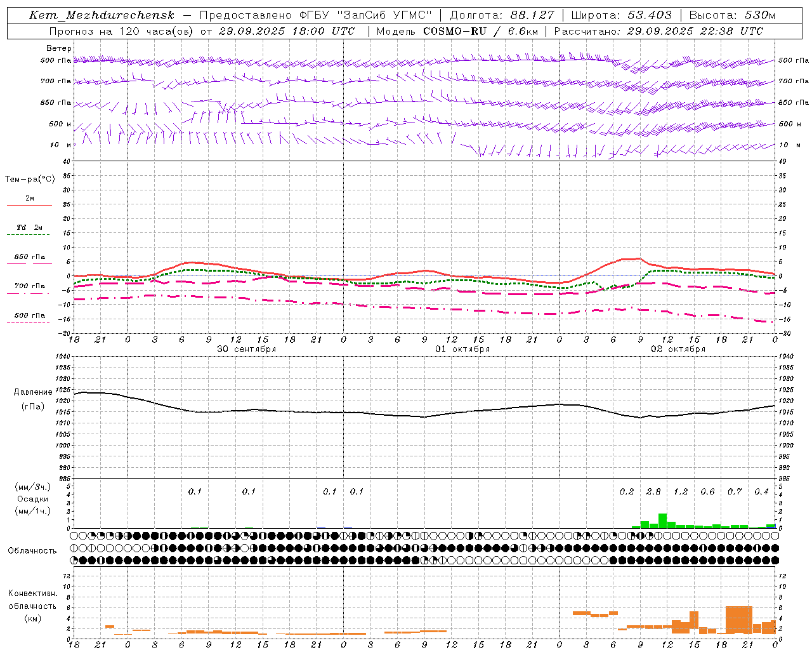Click the Облачность cloudiness label
Image resolution: width=812 pixels, height=650 pixels.
(32, 551)
